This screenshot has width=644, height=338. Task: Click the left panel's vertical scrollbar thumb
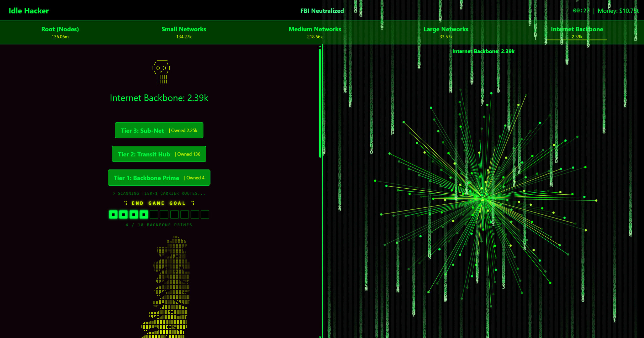320,102
